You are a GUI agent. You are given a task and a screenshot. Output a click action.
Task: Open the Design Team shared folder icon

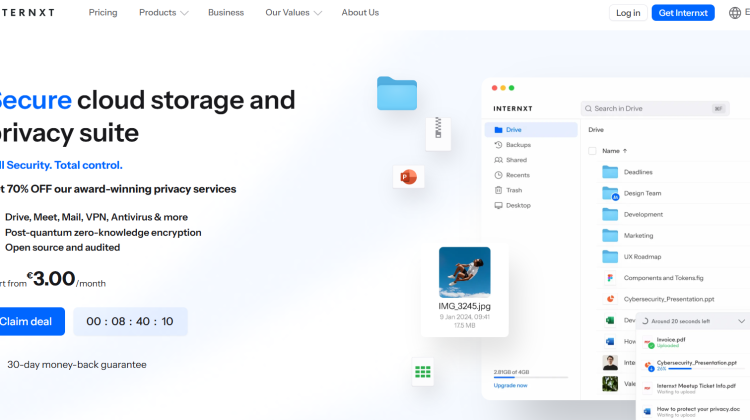coord(610,193)
